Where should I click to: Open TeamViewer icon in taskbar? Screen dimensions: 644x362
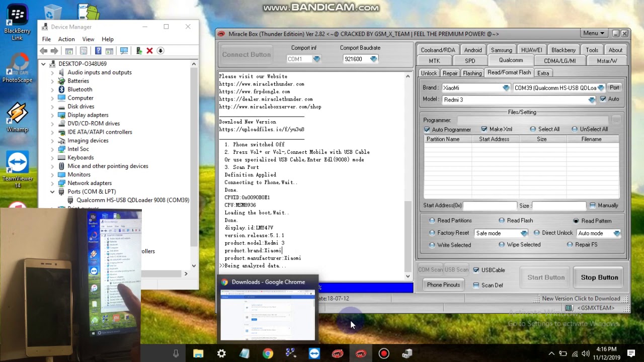(314, 354)
